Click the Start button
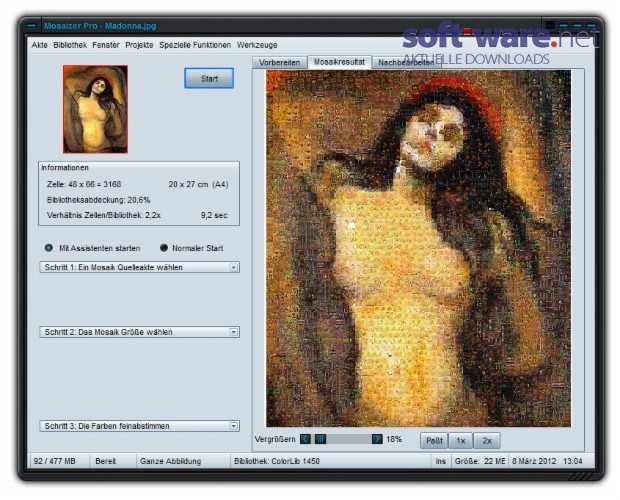The width and height of the screenshot is (620, 500). tap(209, 79)
